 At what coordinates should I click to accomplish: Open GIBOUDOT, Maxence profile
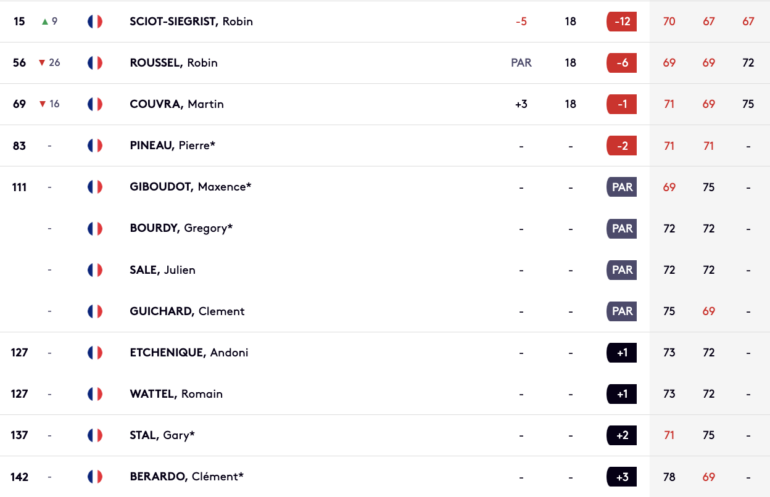click(x=190, y=187)
